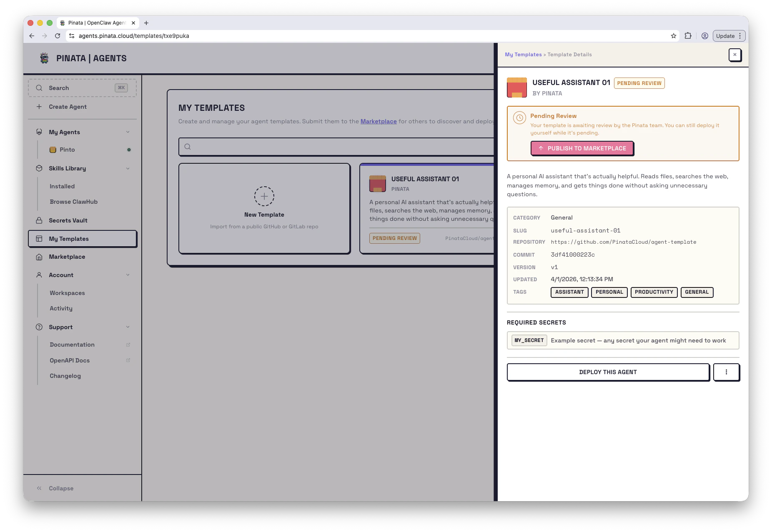
Task: Collapse the My Agents section chevron
Action: coord(128,132)
